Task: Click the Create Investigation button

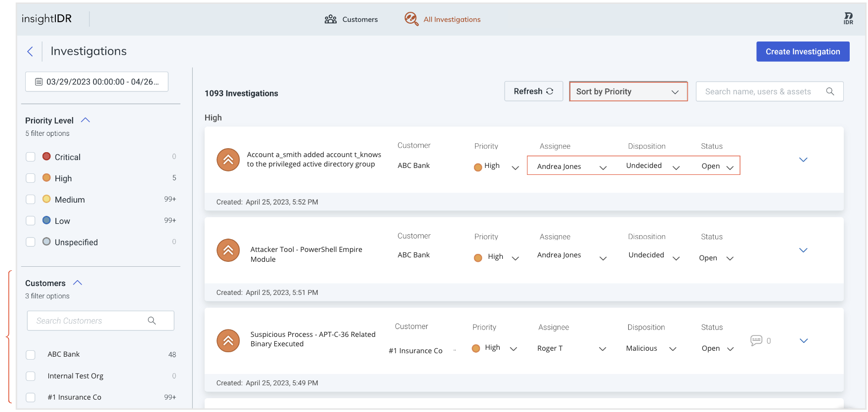Action: click(802, 51)
